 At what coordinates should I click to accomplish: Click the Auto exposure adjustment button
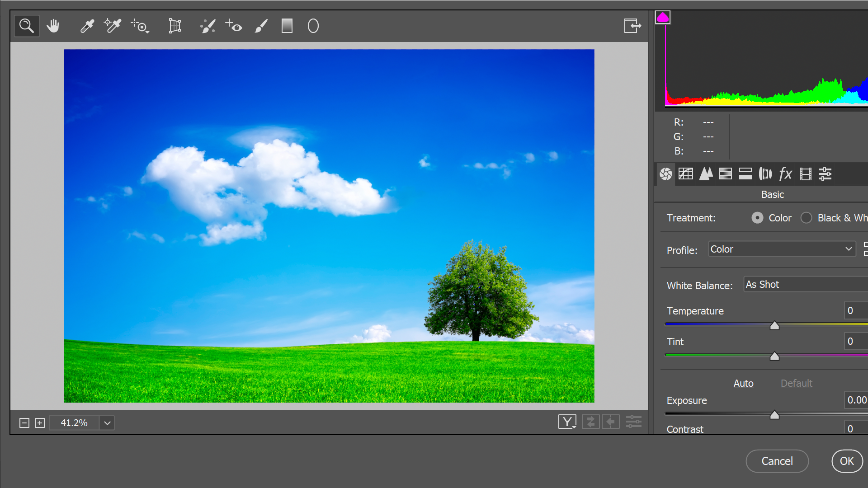(743, 383)
